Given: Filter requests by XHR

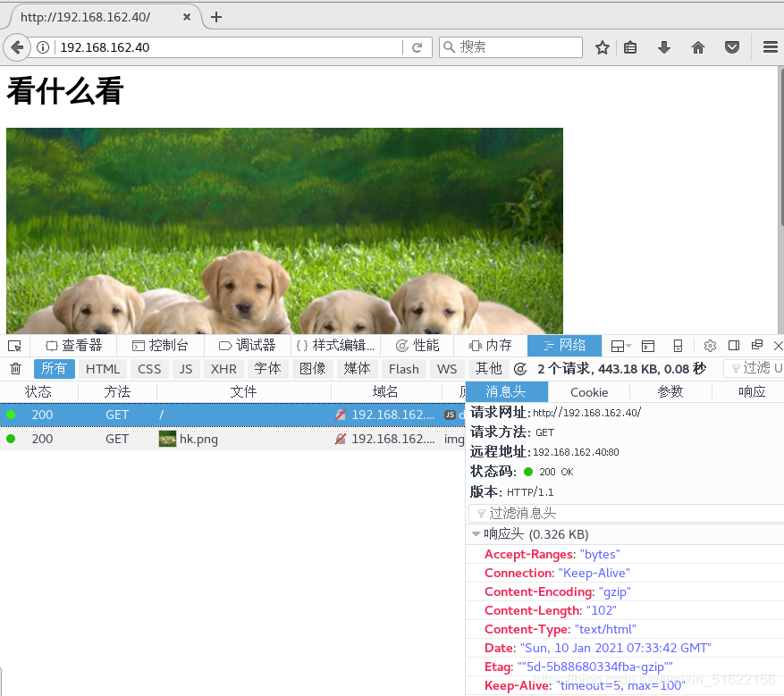Looking at the screenshot, I should click(223, 369).
